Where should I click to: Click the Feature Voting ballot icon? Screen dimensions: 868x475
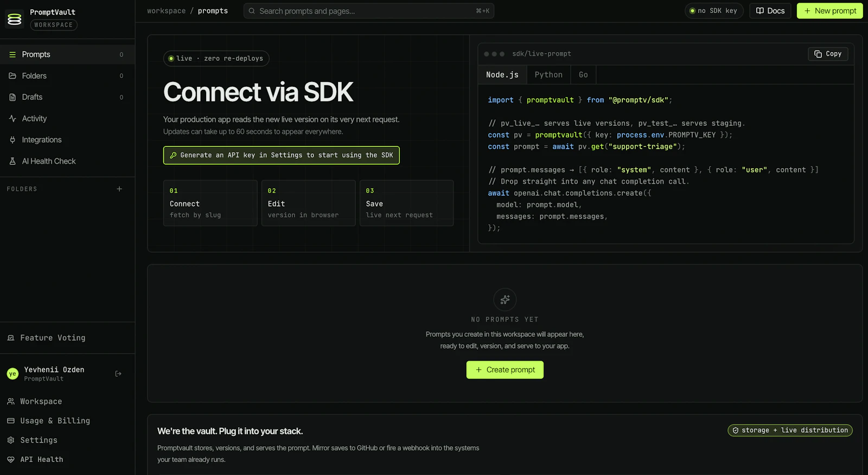11,338
